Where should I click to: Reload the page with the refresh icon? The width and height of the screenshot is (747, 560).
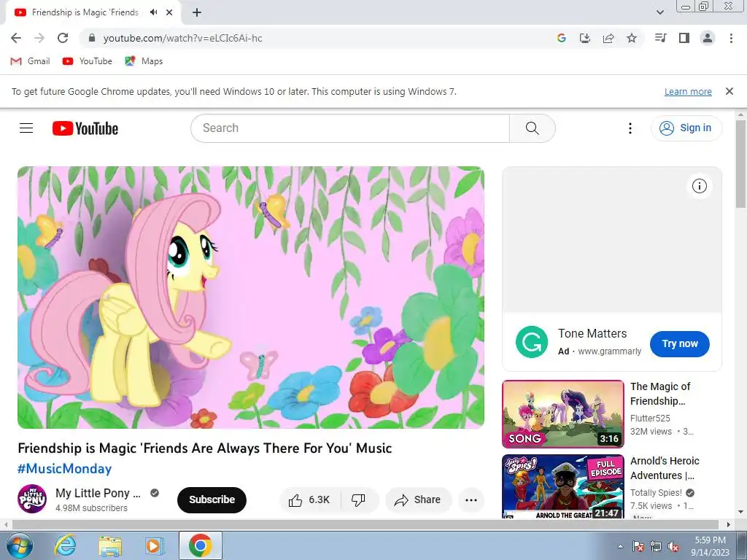[63, 38]
